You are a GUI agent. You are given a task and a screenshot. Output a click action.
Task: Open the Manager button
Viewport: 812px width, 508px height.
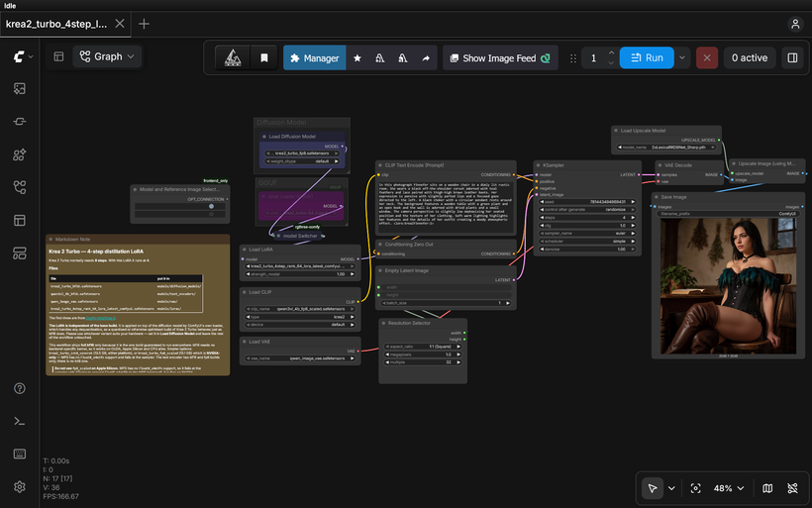pos(314,58)
